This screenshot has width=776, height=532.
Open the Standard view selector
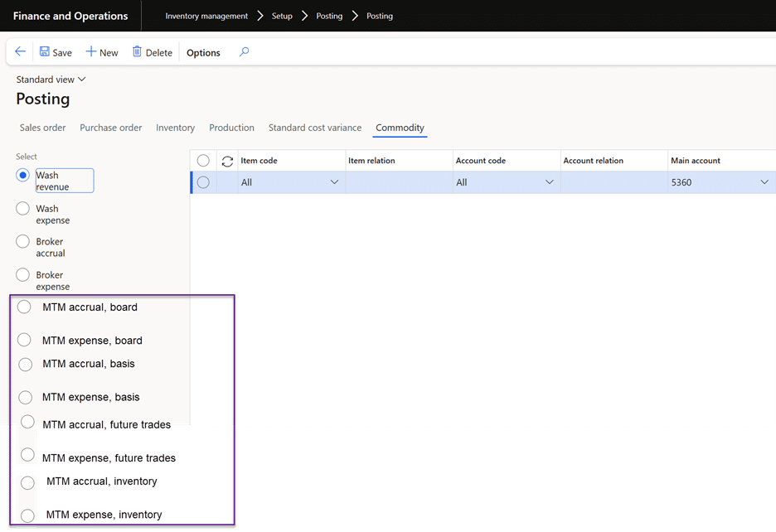[51, 80]
